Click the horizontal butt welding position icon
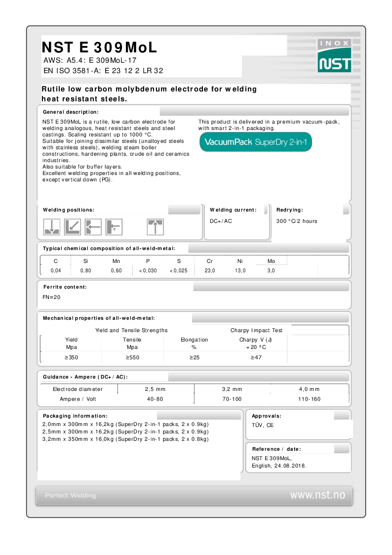The image size is (392, 555). coord(93,227)
